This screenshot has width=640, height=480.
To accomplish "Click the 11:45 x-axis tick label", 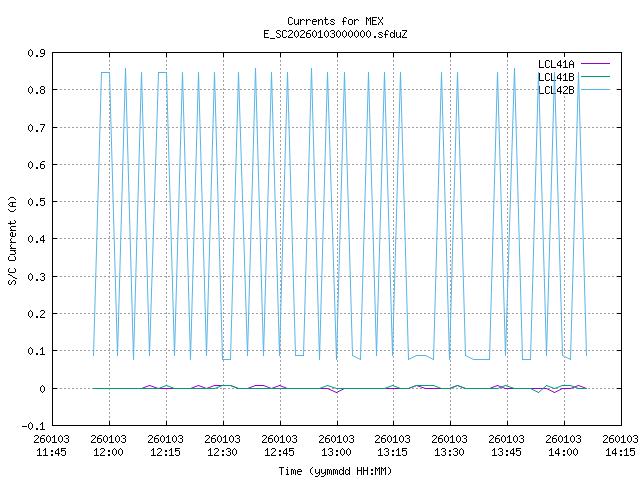I will point(51,445).
